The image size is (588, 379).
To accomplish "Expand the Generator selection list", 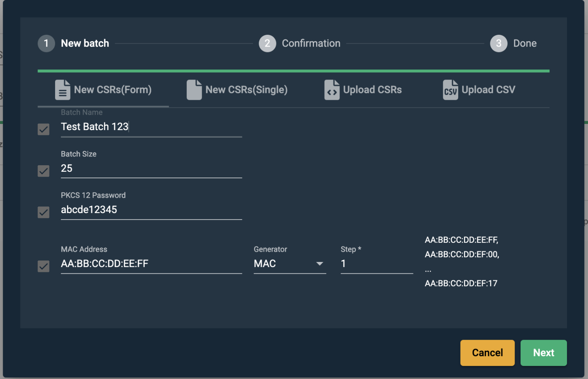I will click(290, 264).
